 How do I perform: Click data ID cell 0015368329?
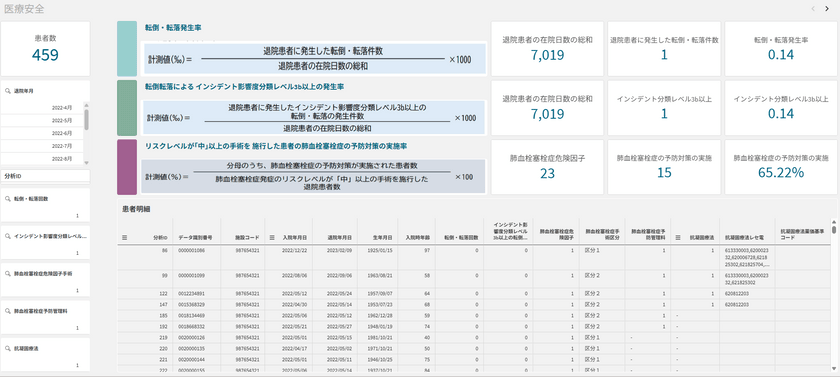point(191,304)
